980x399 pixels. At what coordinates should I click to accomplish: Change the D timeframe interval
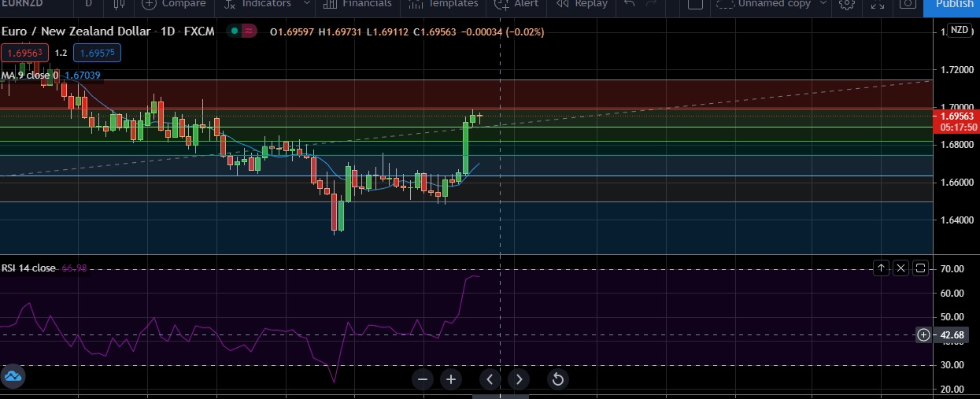(x=88, y=4)
